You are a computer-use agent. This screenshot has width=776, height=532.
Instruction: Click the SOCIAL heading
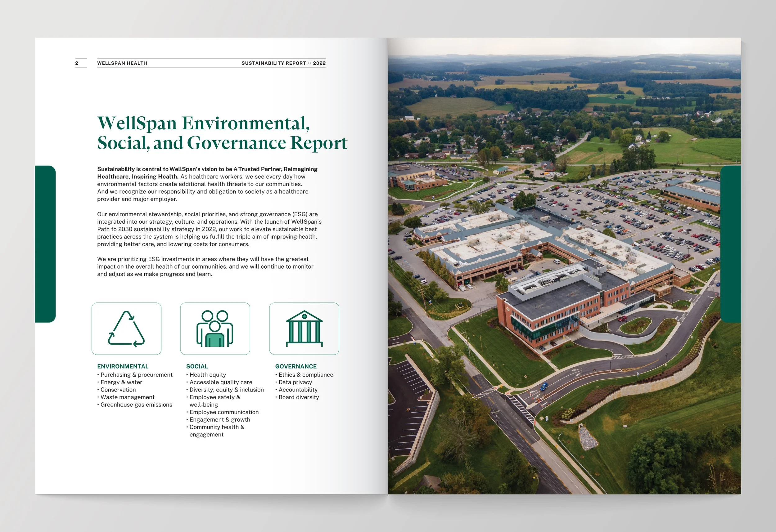click(x=197, y=366)
